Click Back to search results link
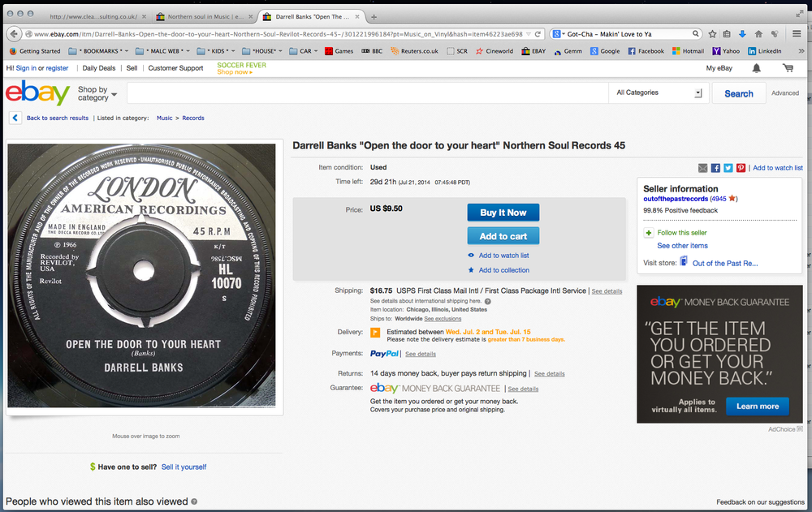This screenshot has width=812, height=512. tap(58, 118)
